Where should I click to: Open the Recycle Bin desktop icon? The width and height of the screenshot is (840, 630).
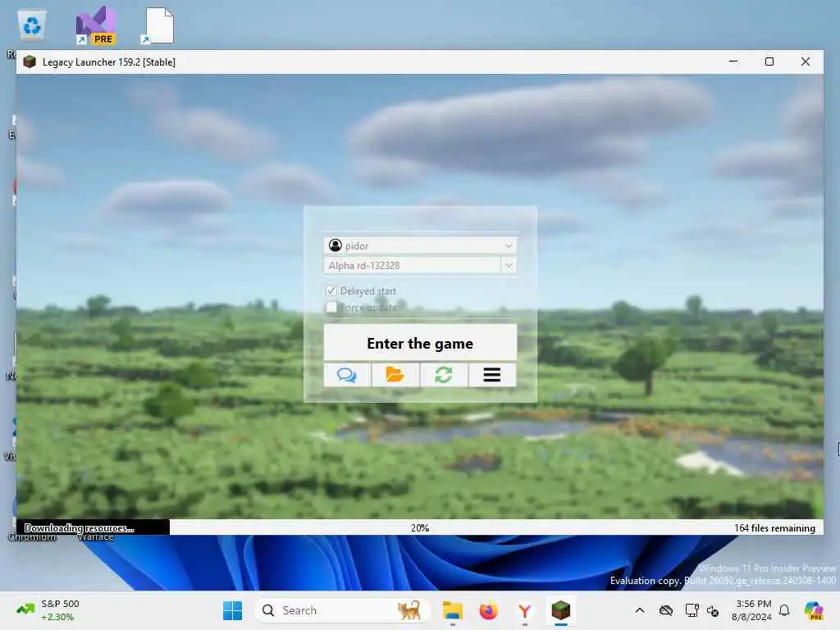pos(32,25)
